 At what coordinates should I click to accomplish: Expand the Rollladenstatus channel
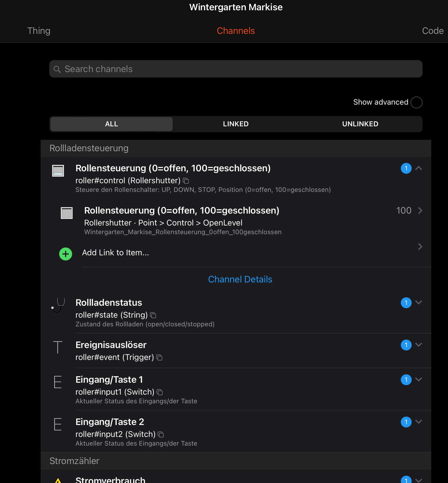pos(419,303)
